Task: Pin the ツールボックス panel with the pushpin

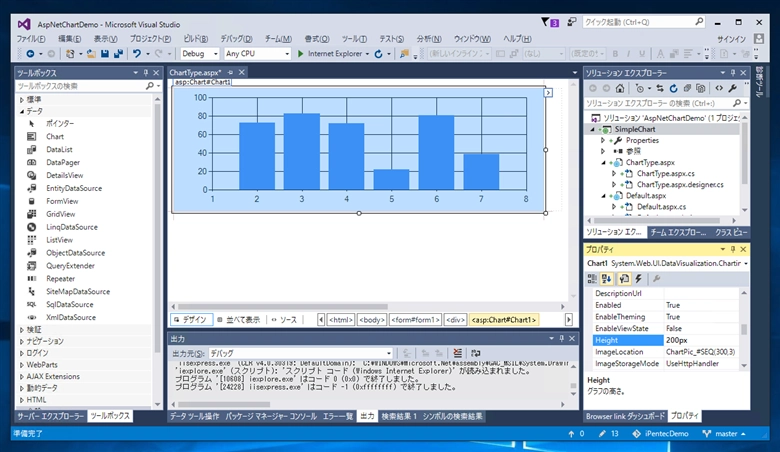Action: click(146, 73)
